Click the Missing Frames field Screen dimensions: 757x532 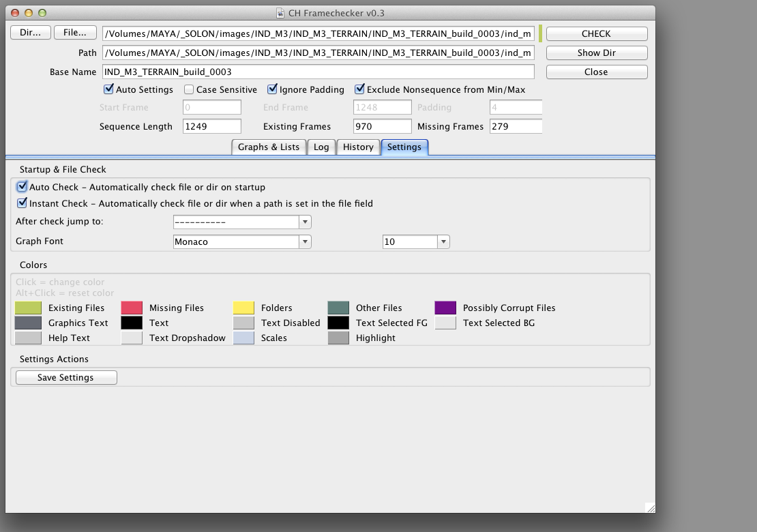516,126
